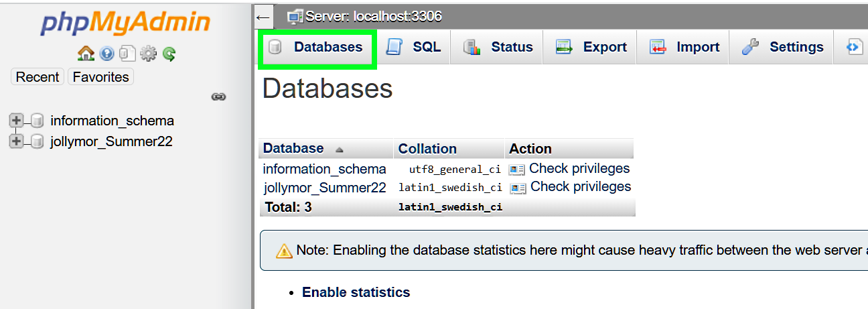Click the chain link icon in the sidebar
Viewport: 868px width, 309px height.
tap(218, 97)
